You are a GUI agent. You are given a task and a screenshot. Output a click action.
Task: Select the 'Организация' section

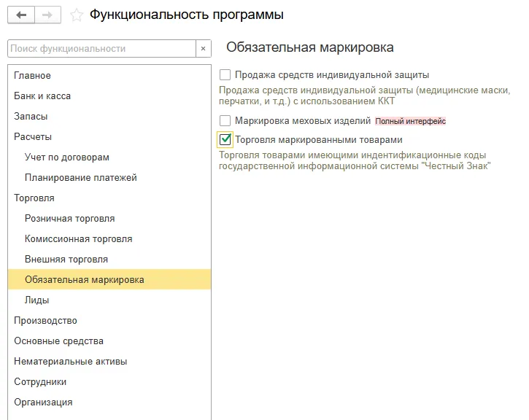(109, 402)
